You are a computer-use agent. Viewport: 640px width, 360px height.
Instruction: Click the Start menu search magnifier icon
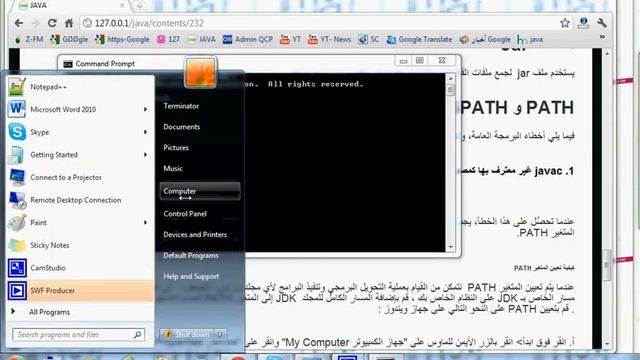[x=138, y=335]
